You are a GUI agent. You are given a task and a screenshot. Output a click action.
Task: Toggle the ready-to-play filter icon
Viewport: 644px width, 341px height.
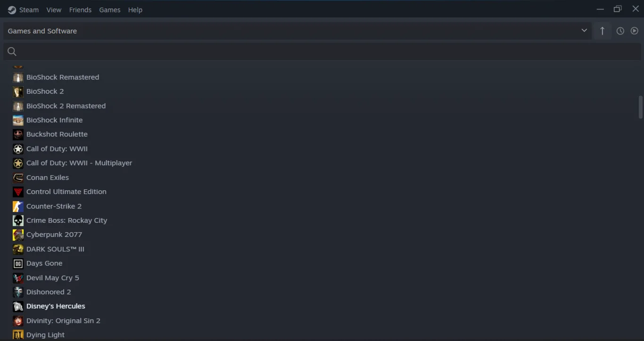(635, 31)
